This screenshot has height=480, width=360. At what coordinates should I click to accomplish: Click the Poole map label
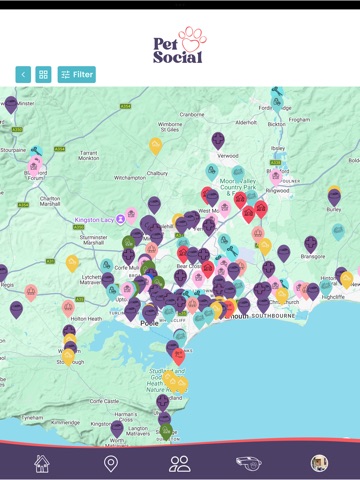[x=149, y=323]
